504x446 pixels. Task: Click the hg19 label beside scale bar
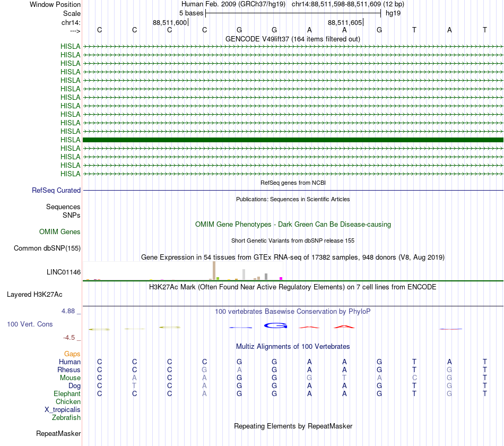click(393, 13)
